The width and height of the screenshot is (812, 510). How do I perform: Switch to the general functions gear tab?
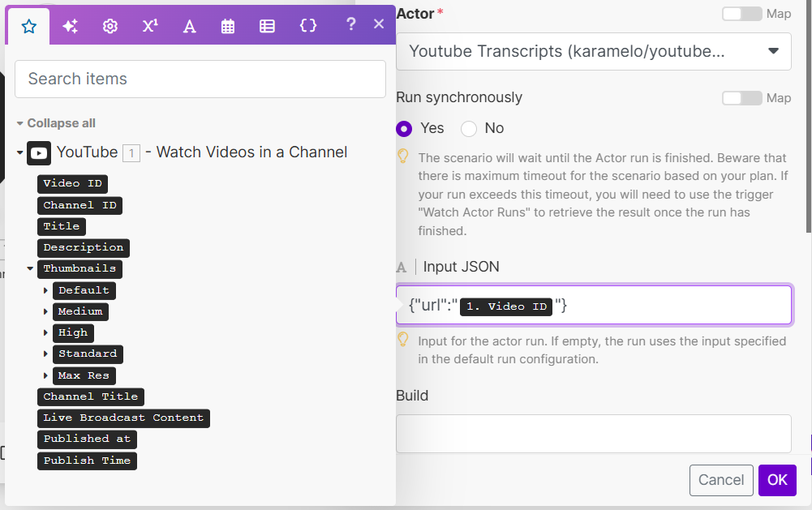click(110, 26)
